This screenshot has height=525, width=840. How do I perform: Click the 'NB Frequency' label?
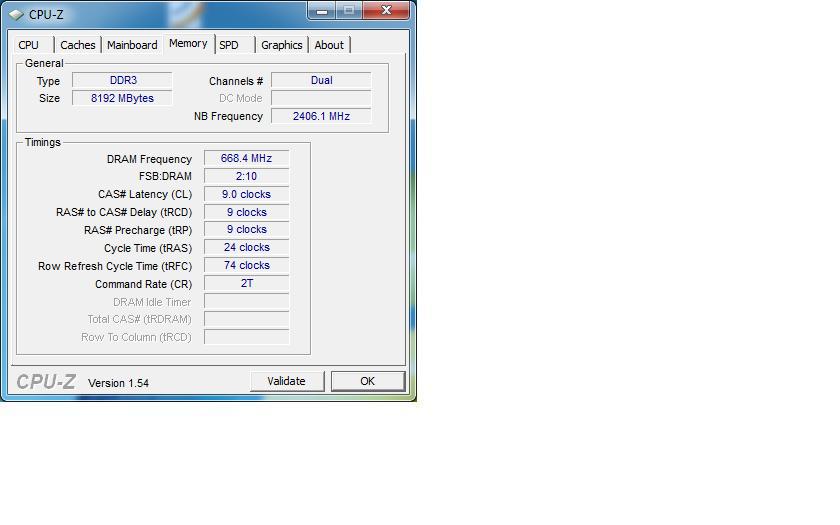coord(228,116)
